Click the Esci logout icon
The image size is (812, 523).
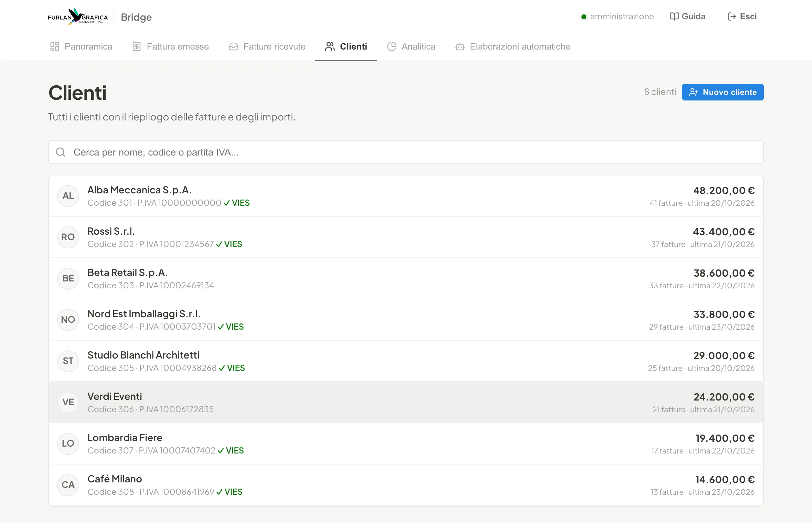[x=732, y=17]
